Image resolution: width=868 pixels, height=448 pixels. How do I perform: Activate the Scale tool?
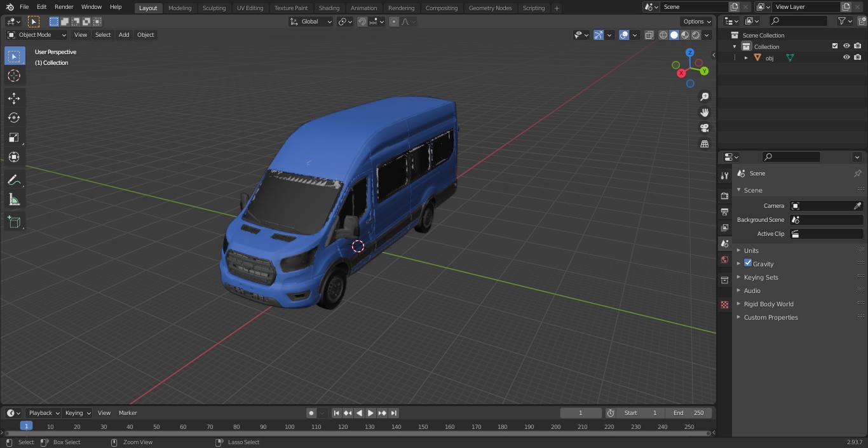[x=14, y=137]
